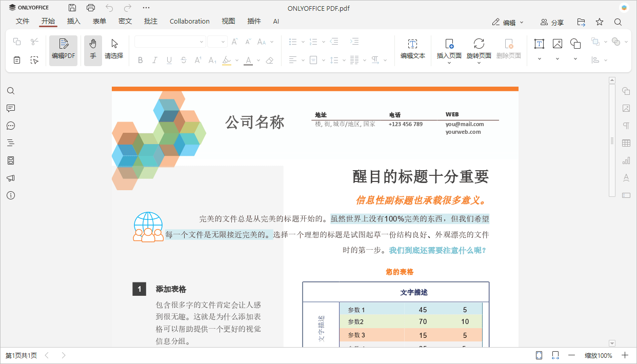Screen dimensions: 637x364
Task: Open the font name dropdown
Action: pos(202,42)
